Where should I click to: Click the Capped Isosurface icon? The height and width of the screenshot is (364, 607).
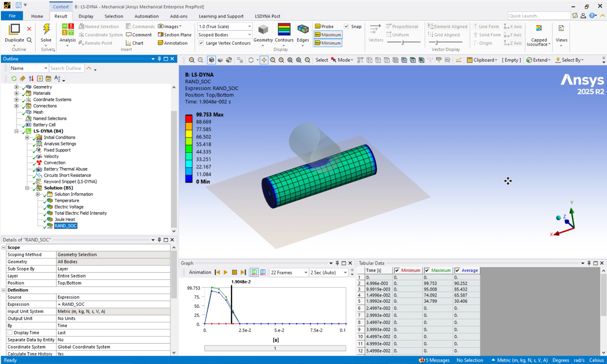coord(539,29)
